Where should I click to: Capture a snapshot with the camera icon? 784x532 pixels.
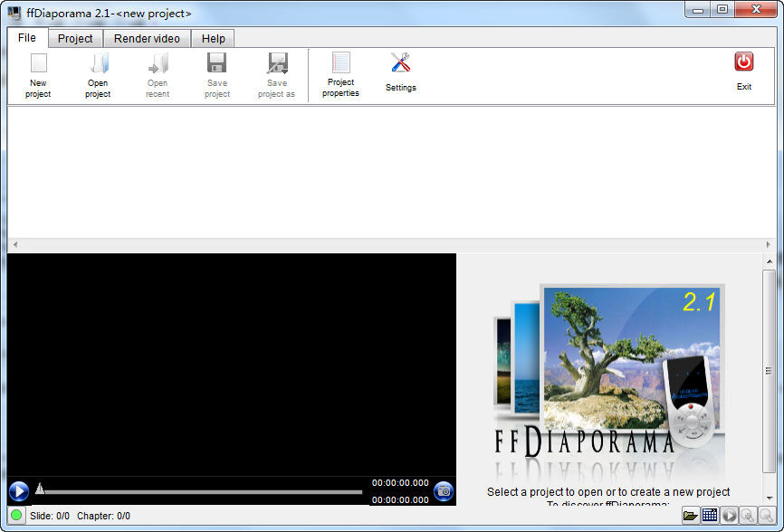[x=443, y=491]
